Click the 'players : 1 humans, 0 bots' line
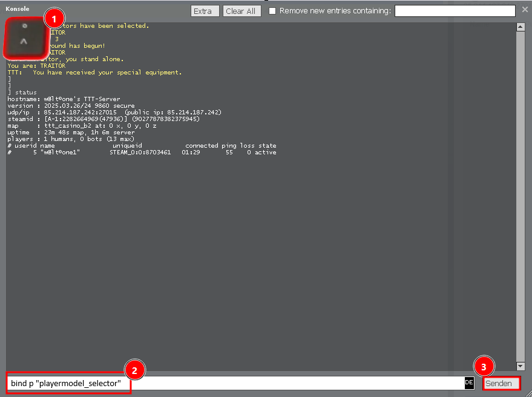532x397 pixels. (x=71, y=139)
